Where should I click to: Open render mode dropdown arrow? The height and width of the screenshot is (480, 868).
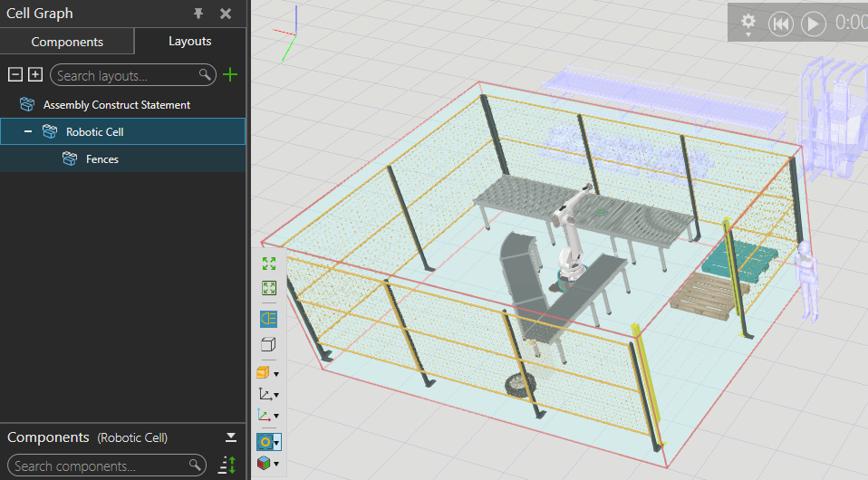click(x=276, y=374)
